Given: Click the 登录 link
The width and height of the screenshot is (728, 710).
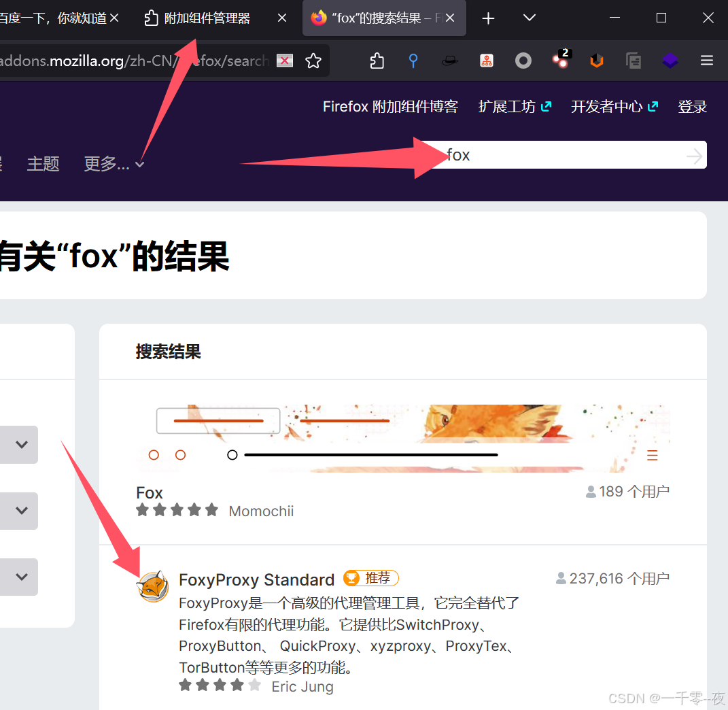Looking at the screenshot, I should point(692,106).
